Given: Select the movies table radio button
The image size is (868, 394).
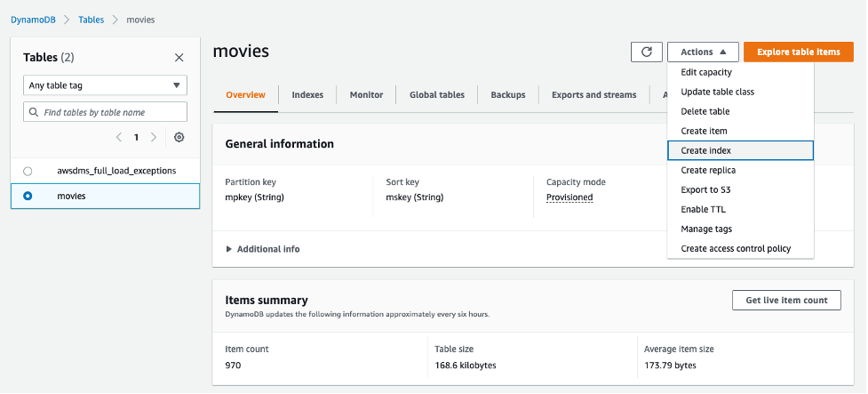Looking at the screenshot, I should click(28, 196).
